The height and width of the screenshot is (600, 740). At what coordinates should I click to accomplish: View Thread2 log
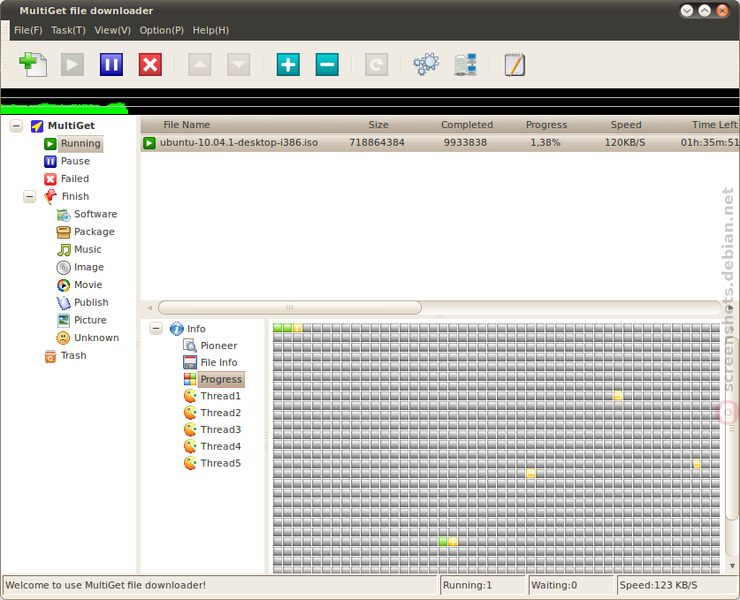point(220,413)
